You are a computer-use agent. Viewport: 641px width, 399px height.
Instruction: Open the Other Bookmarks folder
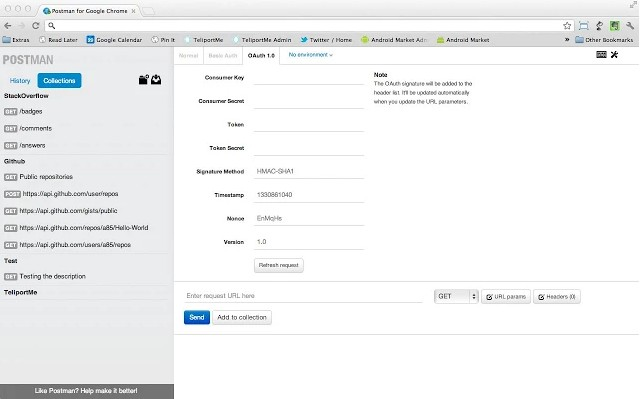pos(604,40)
